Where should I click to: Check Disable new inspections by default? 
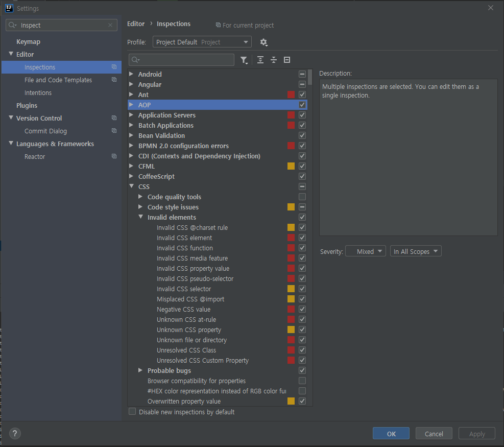click(x=132, y=412)
